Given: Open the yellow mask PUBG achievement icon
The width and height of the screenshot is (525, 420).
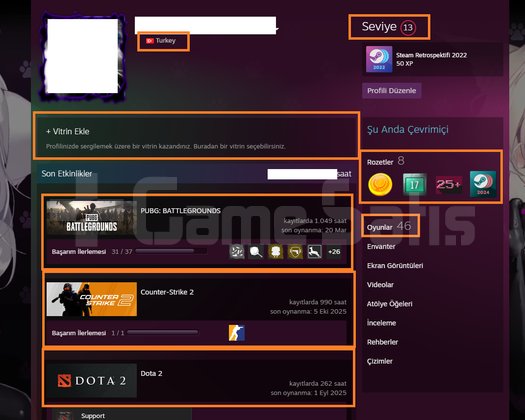Looking at the screenshot, I should [x=295, y=252].
